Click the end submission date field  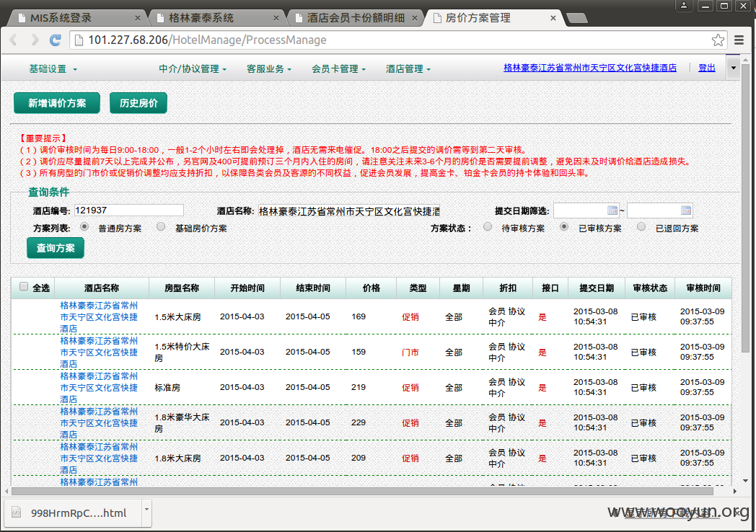tap(659, 210)
